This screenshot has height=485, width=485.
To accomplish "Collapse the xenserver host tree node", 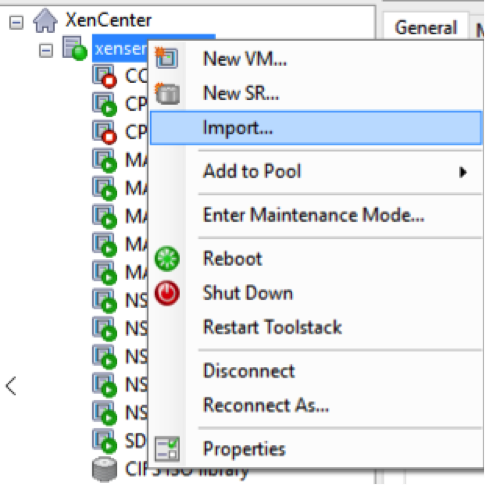I will (x=46, y=51).
